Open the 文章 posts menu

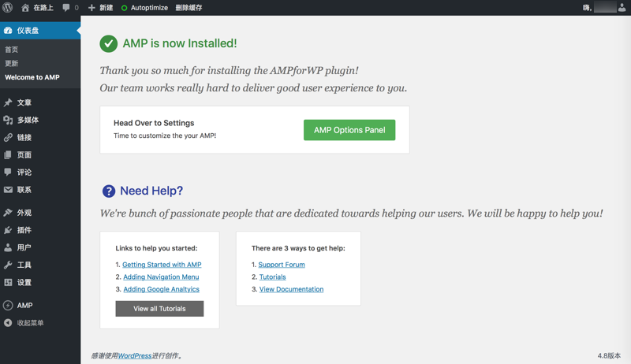[x=24, y=102]
